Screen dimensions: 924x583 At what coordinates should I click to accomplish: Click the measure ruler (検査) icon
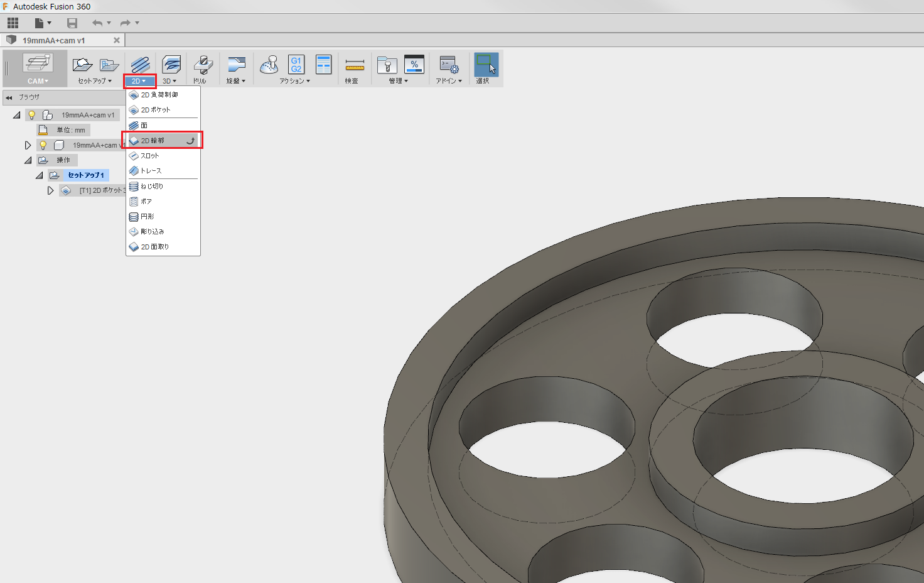click(x=354, y=65)
